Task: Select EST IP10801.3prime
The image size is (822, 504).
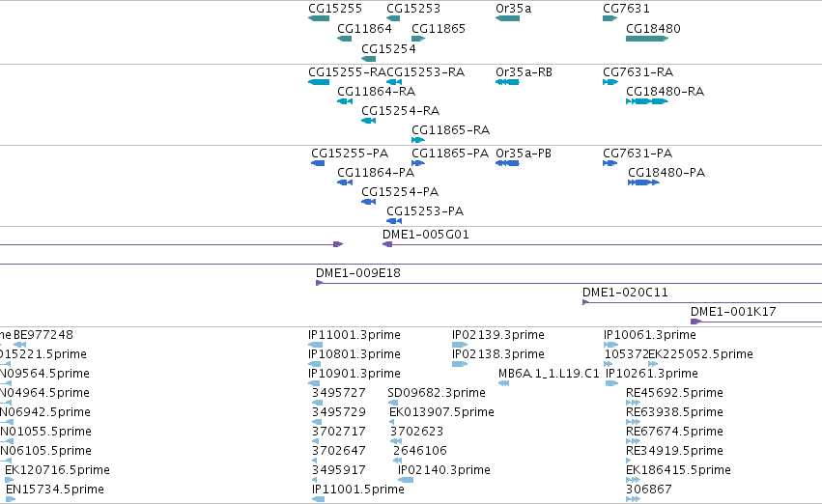Action: 315,364
